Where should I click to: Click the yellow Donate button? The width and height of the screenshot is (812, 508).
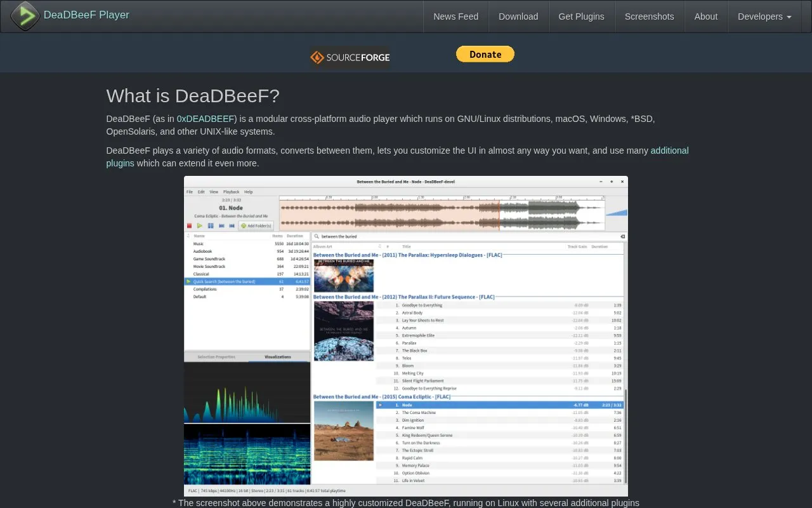tap(485, 54)
